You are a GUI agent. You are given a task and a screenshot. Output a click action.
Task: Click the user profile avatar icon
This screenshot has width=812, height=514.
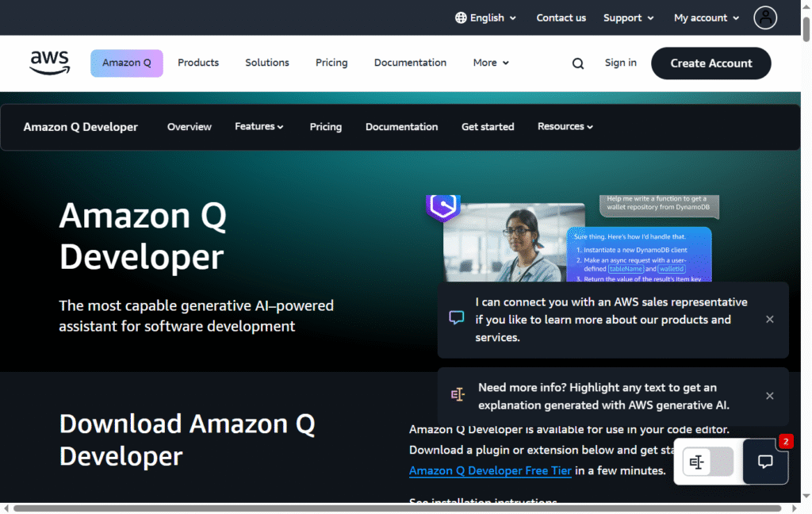(x=765, y=17)
